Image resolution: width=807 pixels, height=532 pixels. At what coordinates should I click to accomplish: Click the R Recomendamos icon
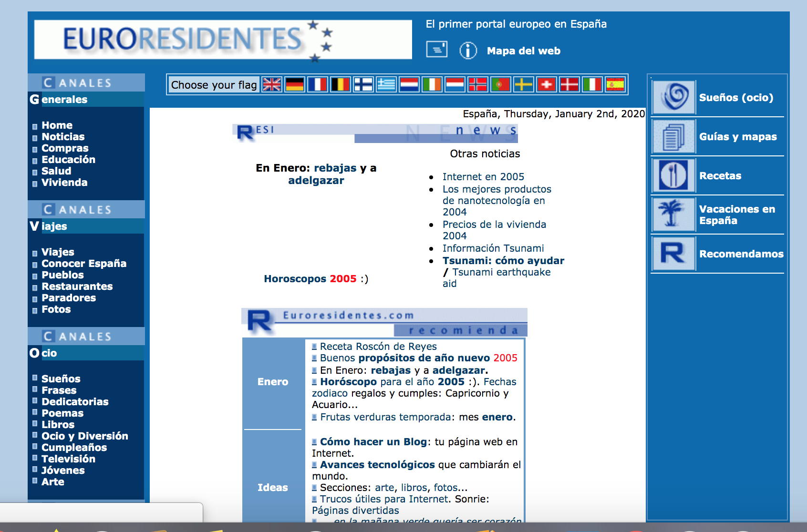(x=673, y=253)
